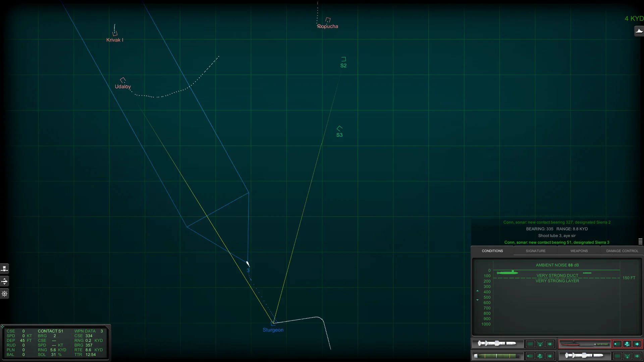
Task: Switch to the SIGNATURE tab
Action: point(535,251)
